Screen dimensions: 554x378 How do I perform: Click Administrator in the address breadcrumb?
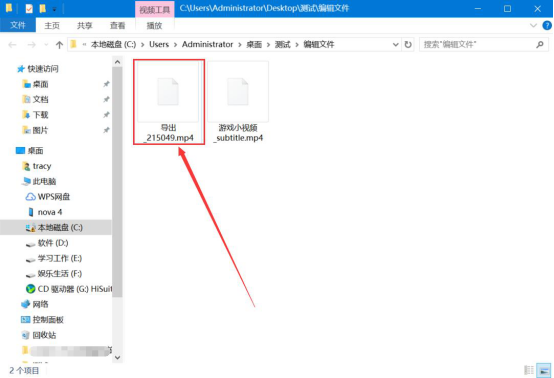point(207,45)
